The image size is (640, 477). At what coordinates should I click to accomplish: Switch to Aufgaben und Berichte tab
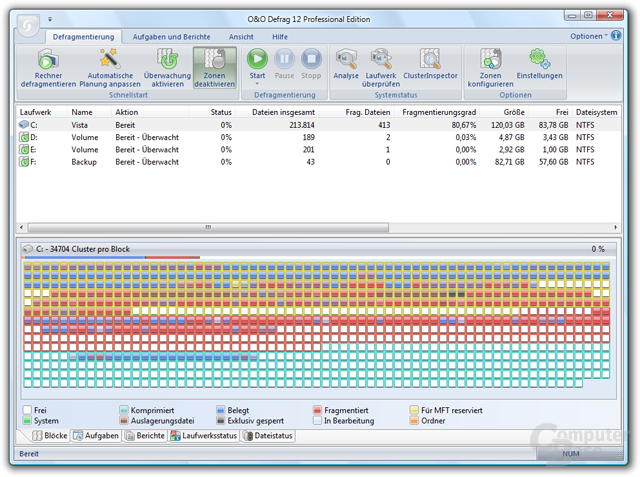[x=171, y=37]
